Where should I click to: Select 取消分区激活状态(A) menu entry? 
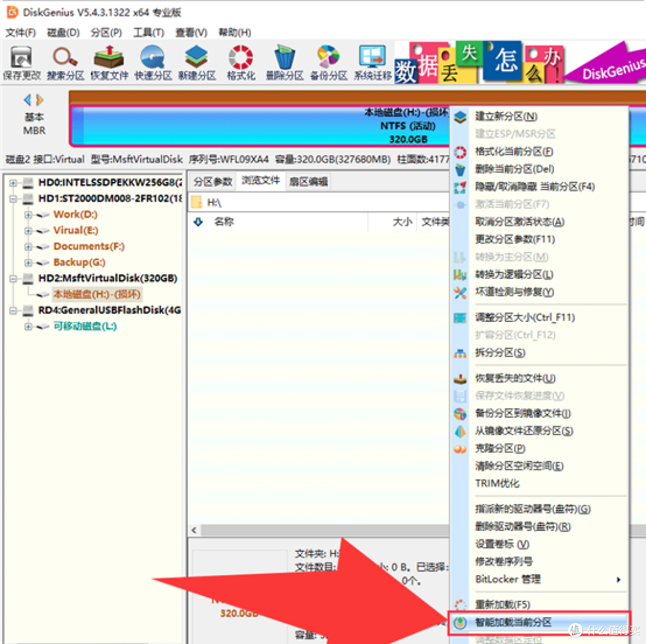[x=538, y=222]
